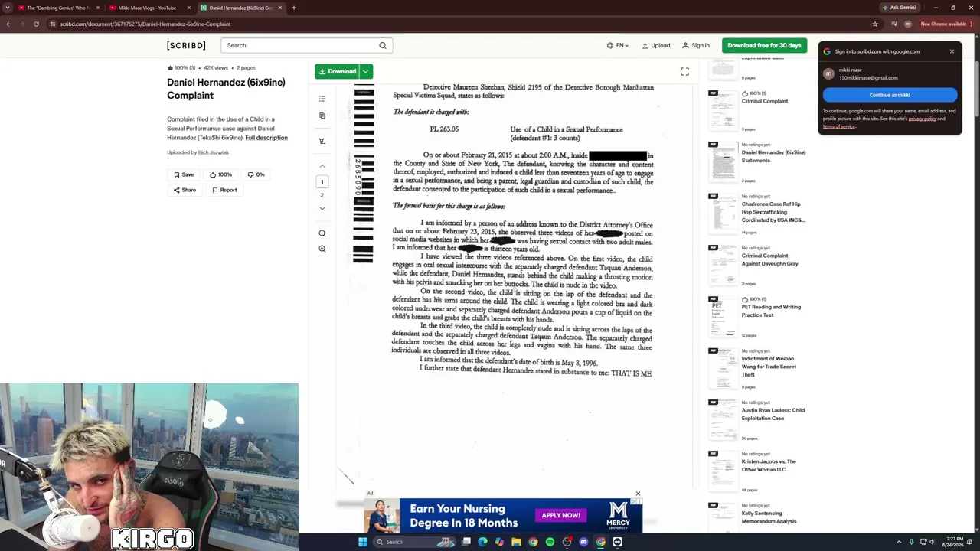Open Discord from the taskbar
This screenshot has width=980, height=551.
583,542
